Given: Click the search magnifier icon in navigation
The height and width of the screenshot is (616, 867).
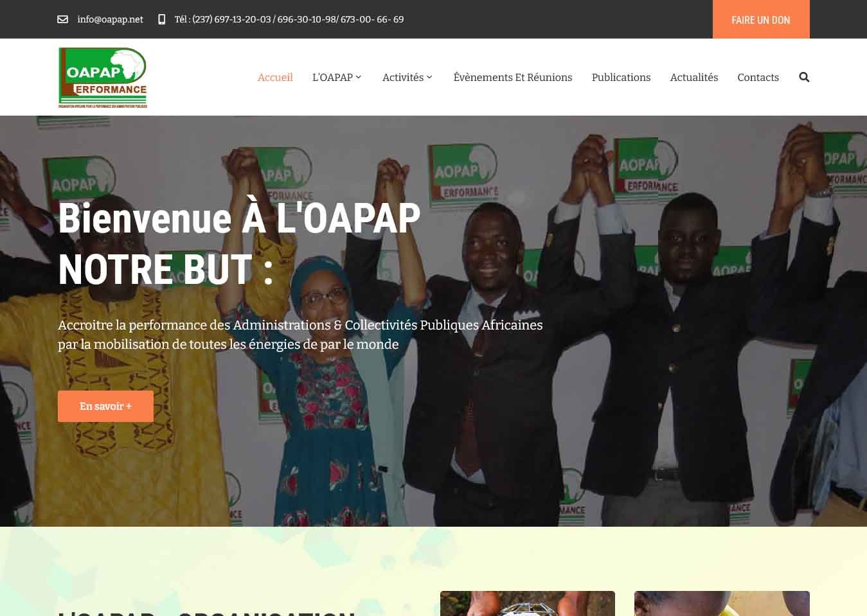Looking at the screenshot, I should click(x=804, y=77).
